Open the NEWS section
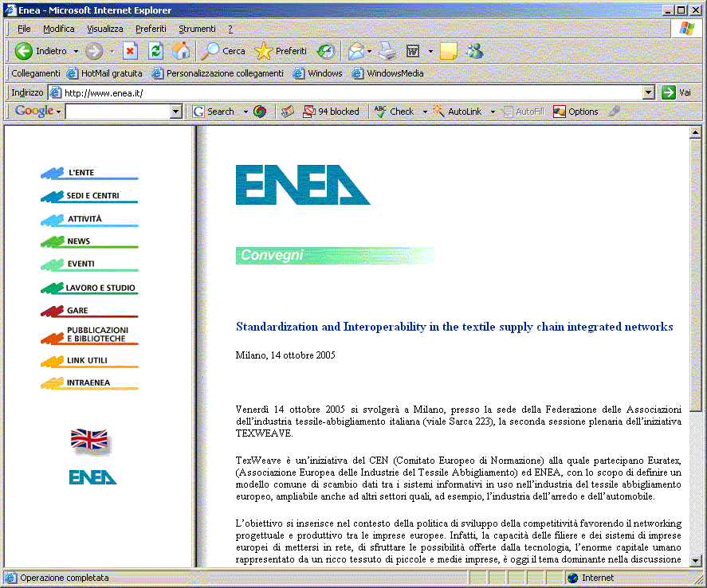This screenshot has width=707, height=588. 89,241
